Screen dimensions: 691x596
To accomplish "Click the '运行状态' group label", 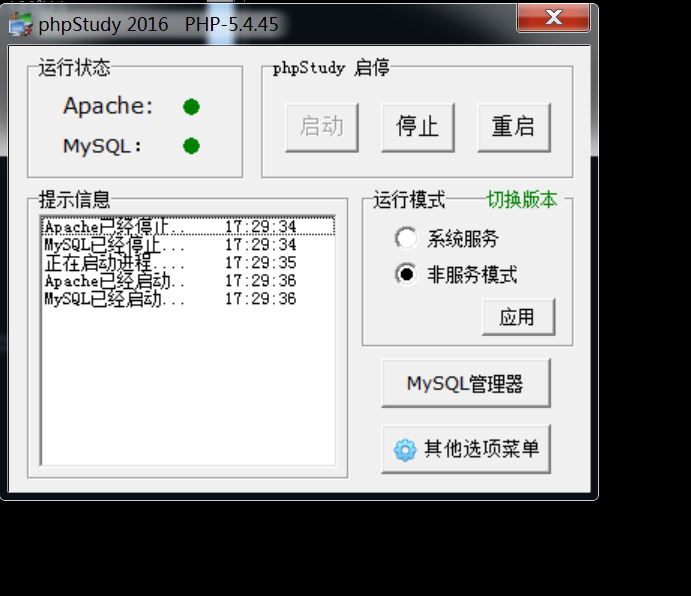I will tap(74, 68).
